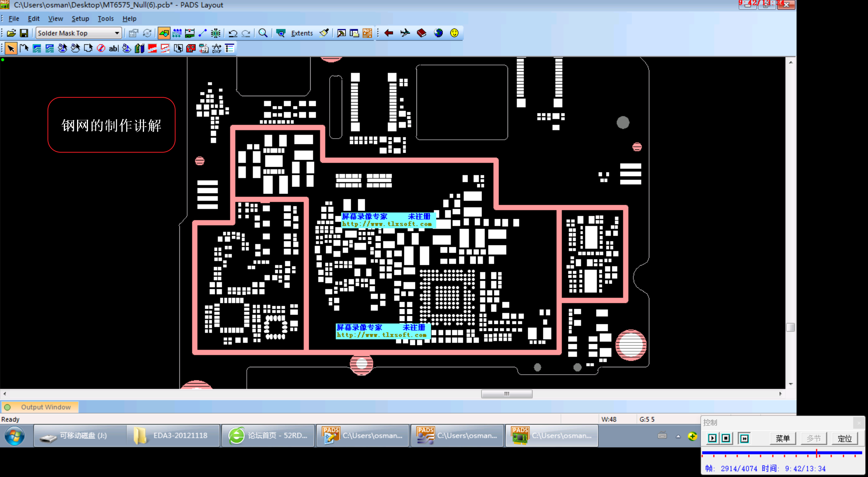This screenshot has height=477, width=868.
Task: Select the Zoom magnifier tool
Action: 263,33
